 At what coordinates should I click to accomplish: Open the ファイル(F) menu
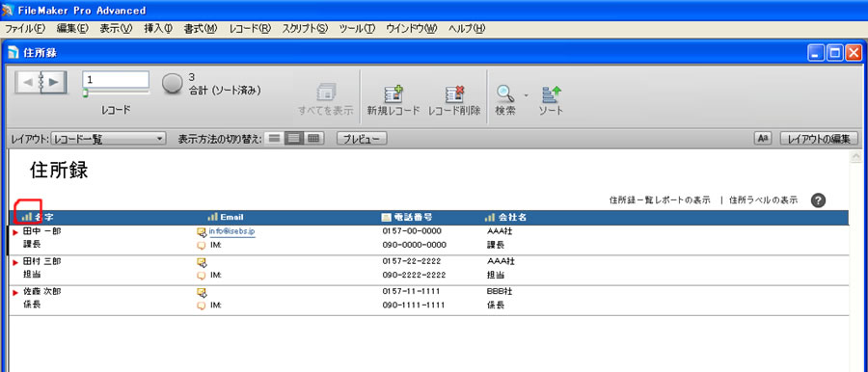(25, 29)
